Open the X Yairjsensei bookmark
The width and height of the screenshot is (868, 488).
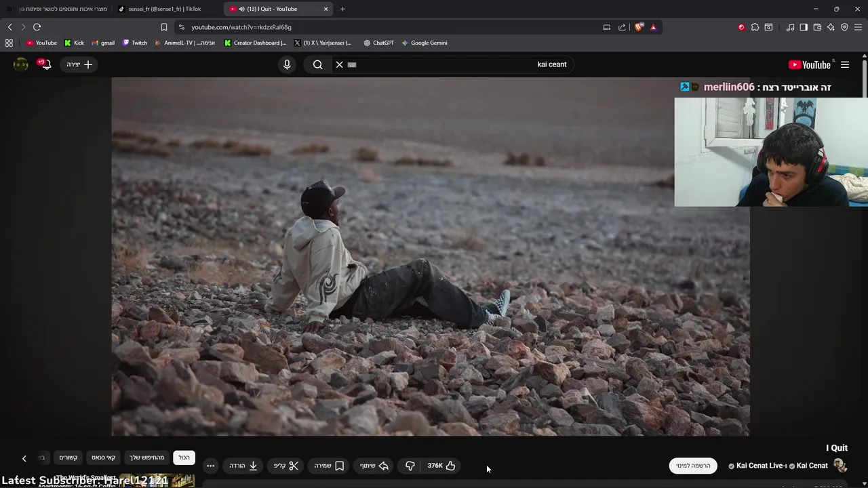323,43
